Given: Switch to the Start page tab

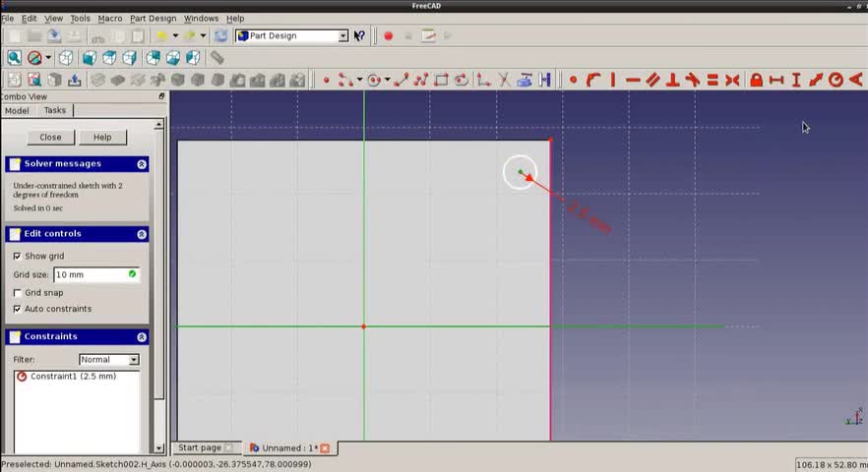Looking at the screenshot, I should (x=205, y=447).
